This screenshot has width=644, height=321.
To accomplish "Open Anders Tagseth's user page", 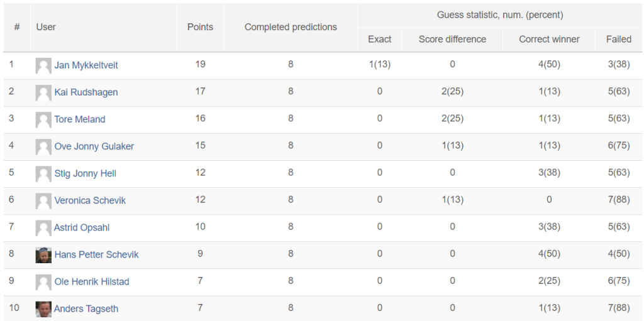I will click(x=86, y=308).
